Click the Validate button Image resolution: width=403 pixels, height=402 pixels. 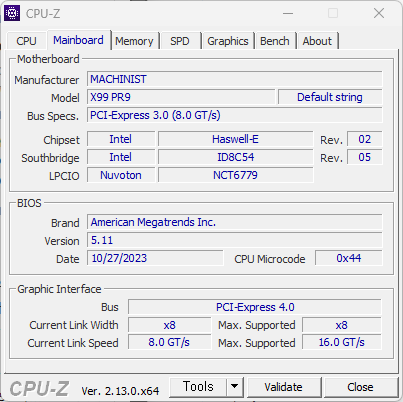283,387
